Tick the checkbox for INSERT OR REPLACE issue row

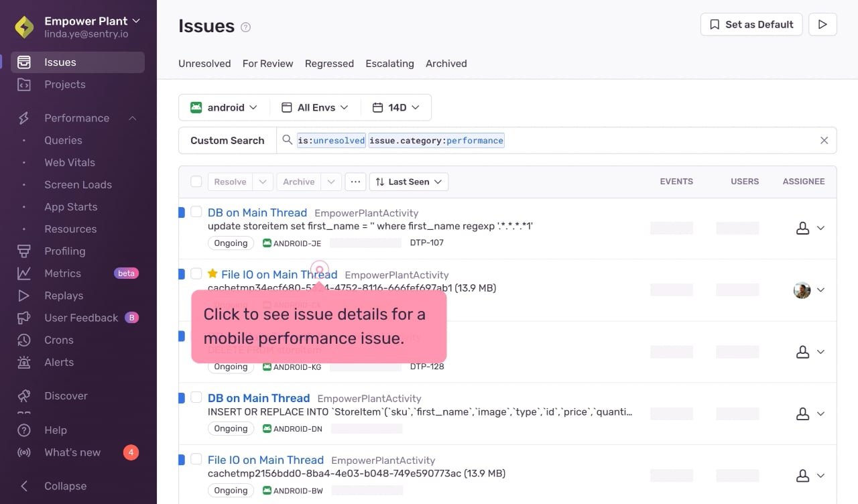[x=196, y=397]
